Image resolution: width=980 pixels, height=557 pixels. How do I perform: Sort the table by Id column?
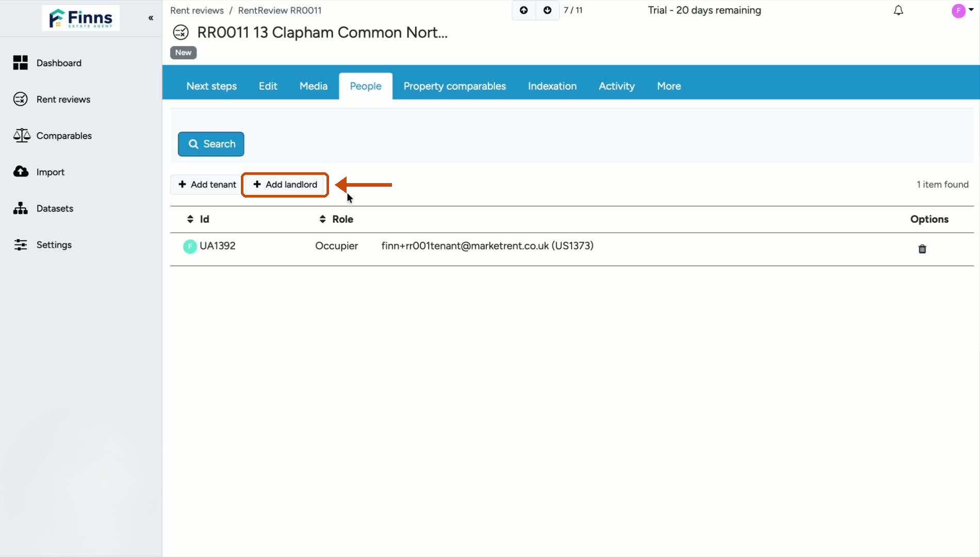[198, 219]
